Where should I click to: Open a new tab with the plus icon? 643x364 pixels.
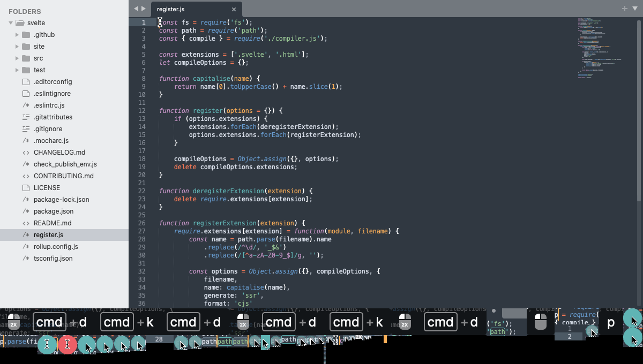click(x=624, y=8)
